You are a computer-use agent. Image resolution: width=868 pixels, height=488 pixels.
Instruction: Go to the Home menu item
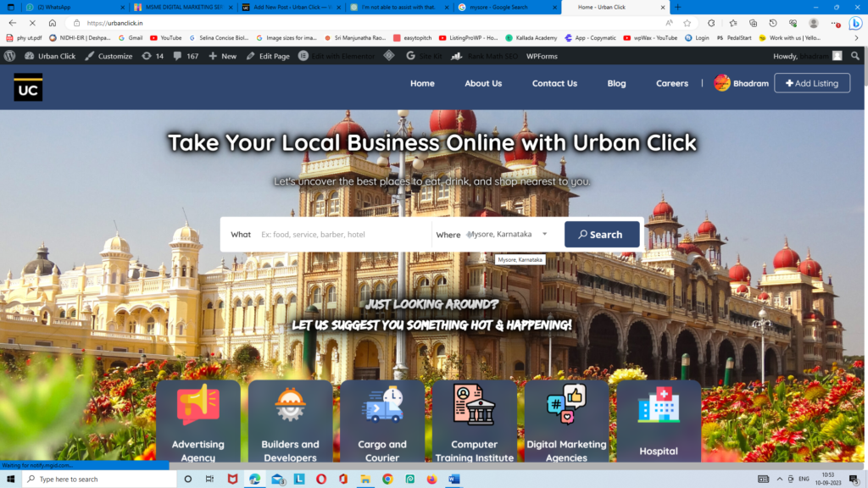click(x=422, y=83)
